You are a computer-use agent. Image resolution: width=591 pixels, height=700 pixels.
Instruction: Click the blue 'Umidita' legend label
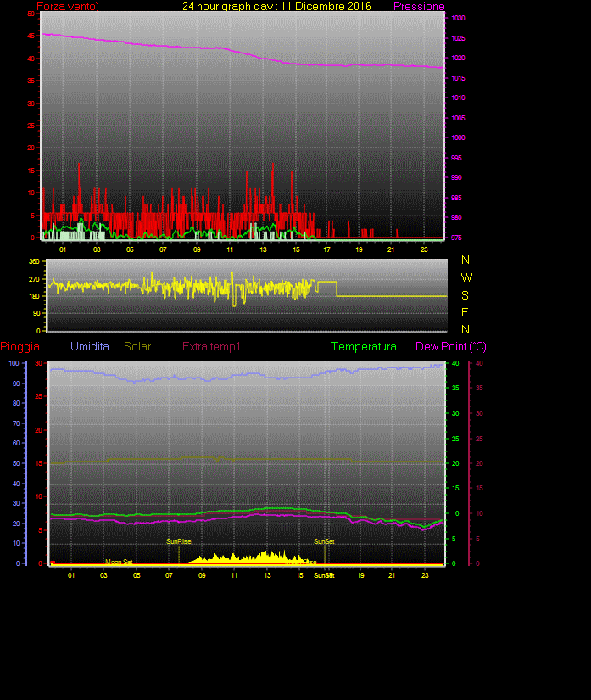click(90, 346)
